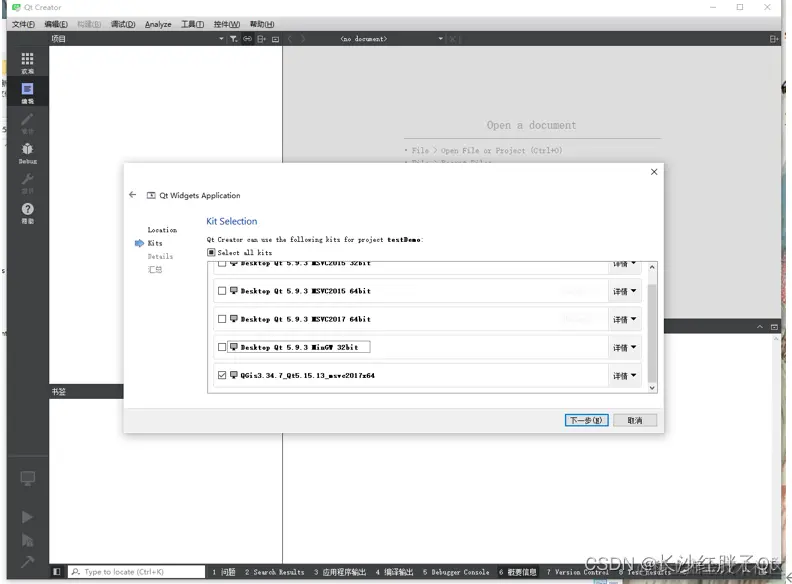Open the Analyze menu
Screen dimensions: 792x584
[x=158, y=24]
